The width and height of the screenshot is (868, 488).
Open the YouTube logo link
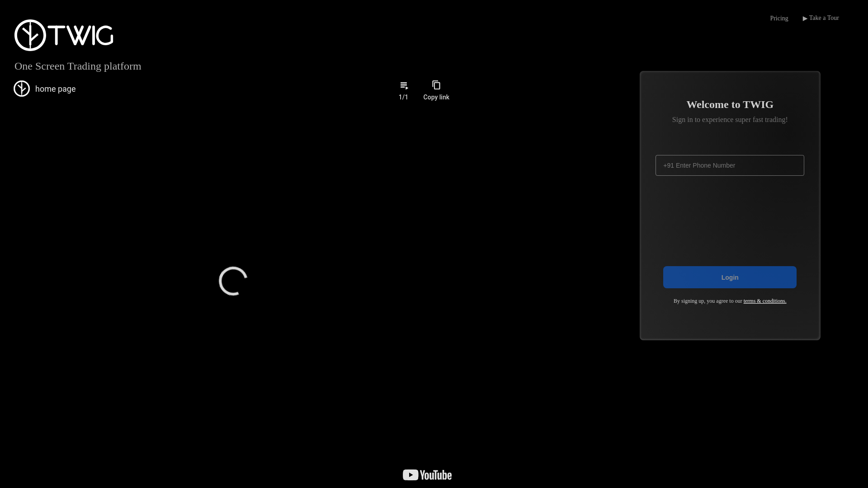click(x=427, y=475)
